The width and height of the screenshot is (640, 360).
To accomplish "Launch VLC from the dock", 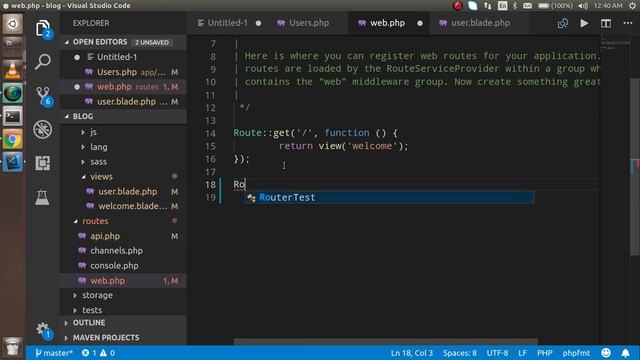I will point(13,70).
